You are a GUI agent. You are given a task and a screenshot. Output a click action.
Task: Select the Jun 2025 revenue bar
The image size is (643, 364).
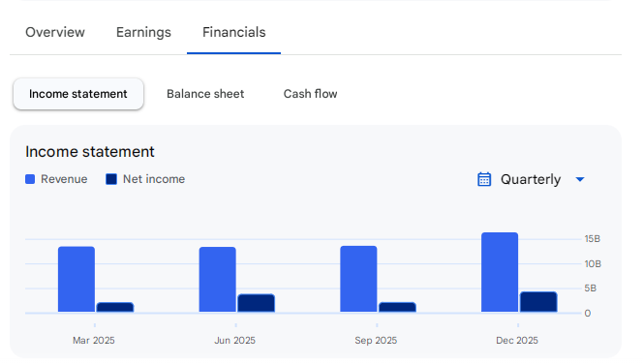(x=218, y=280)
